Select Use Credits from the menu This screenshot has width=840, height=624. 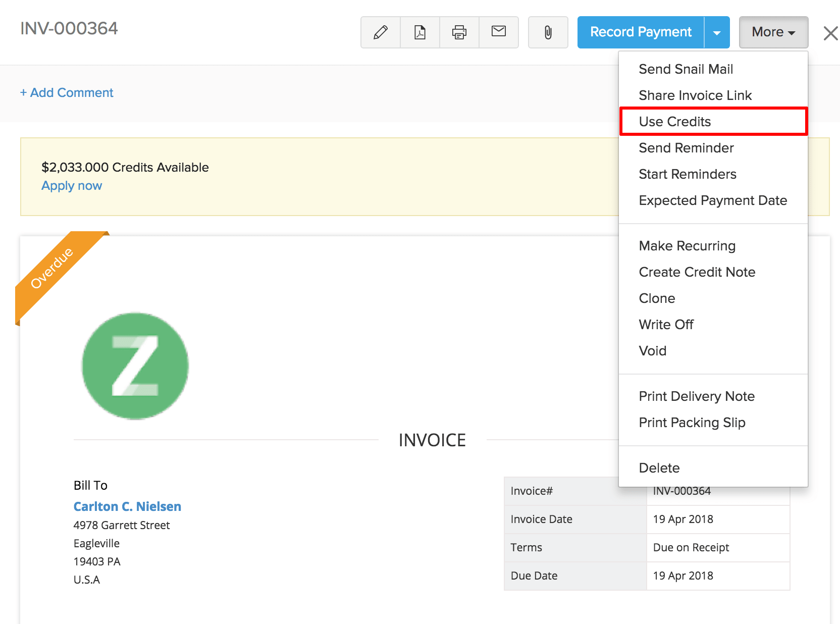[675, 122]
